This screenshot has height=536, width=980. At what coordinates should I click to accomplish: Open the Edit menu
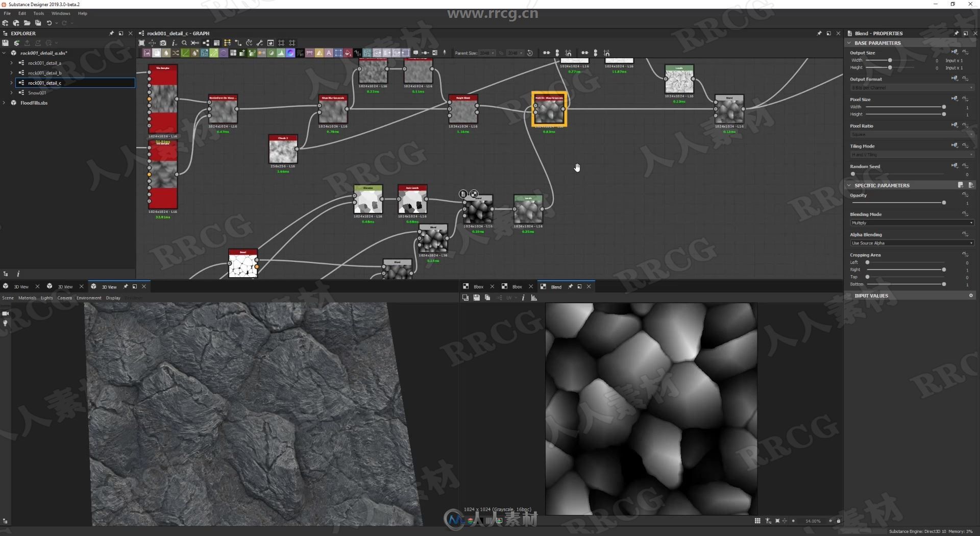[x=22, y=13]
